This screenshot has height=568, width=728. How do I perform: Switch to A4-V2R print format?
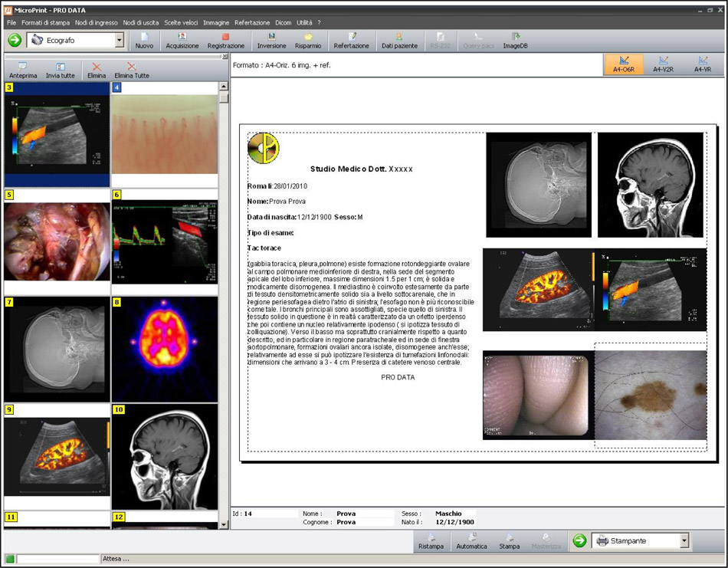(663, 64)
